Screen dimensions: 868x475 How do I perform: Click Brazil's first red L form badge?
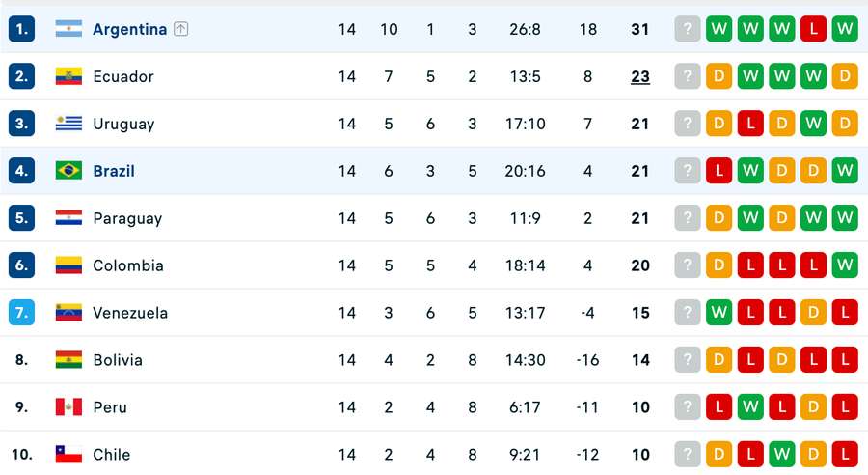pos(719,171)
